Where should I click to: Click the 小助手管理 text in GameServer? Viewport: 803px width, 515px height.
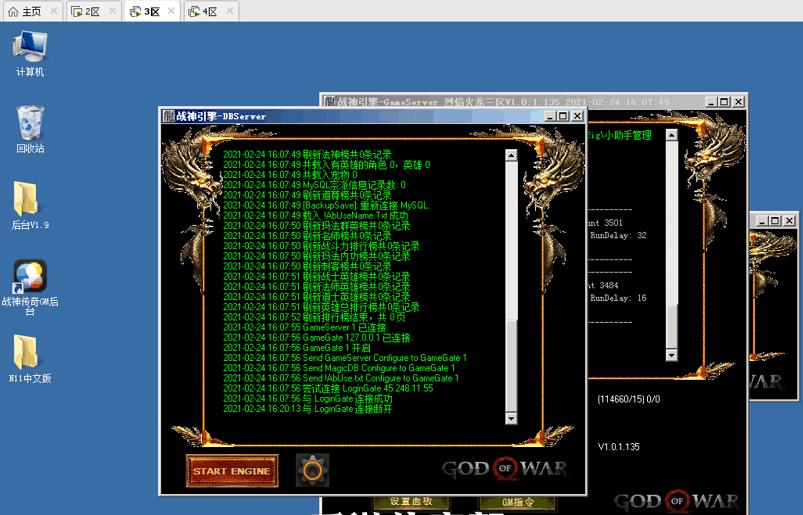629,135
